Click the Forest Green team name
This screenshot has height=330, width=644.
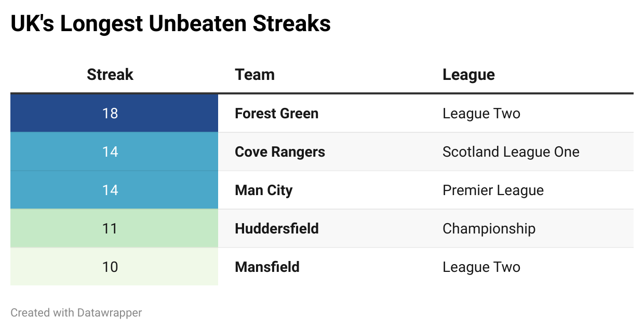click(x=277, y=113)
